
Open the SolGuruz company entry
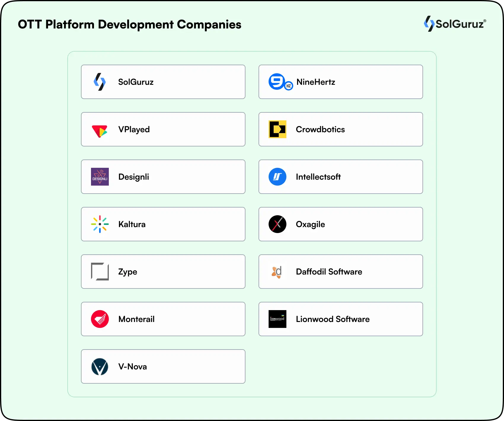point(163,82)
